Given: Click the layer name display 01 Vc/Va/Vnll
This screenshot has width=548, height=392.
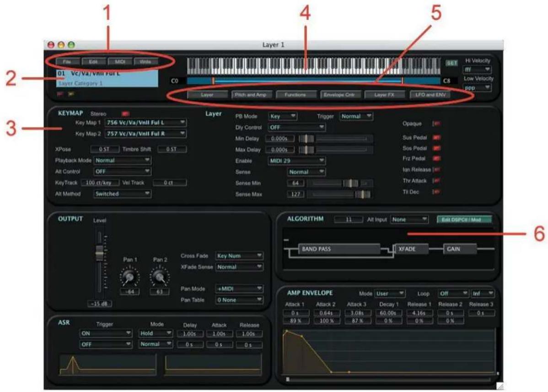Looking at the screenshot, I should pyautogui.click(x=107, y=78).
